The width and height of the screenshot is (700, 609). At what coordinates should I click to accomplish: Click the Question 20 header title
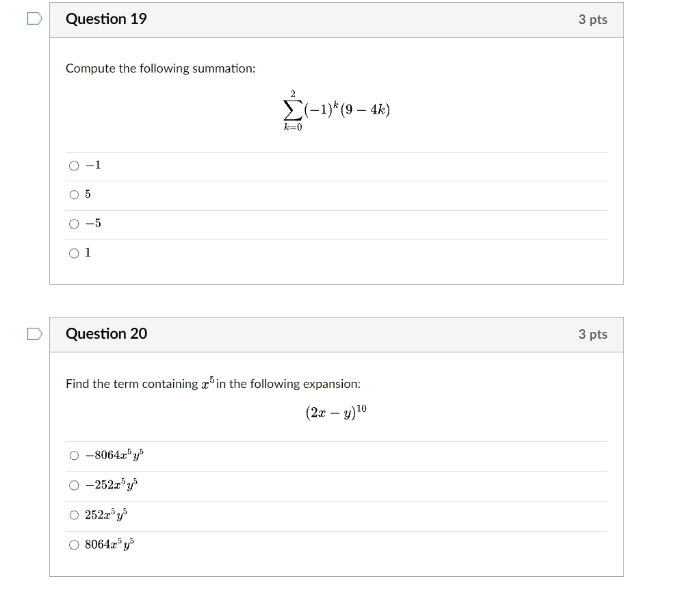pyautogui.click(x=106, y=334)
